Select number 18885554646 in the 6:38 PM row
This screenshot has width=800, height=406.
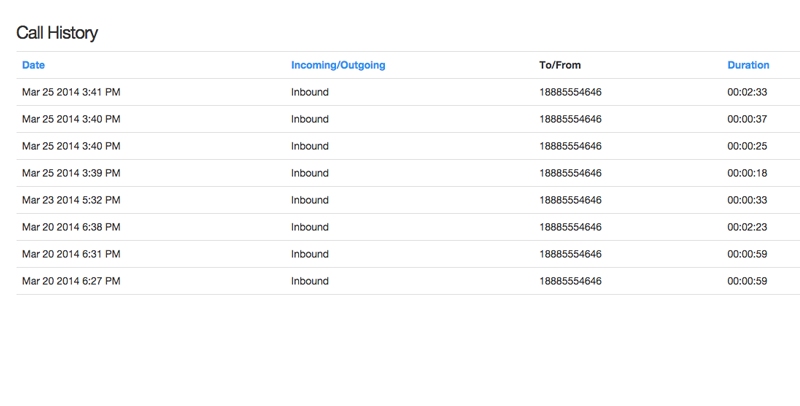[x=570, y=227]
